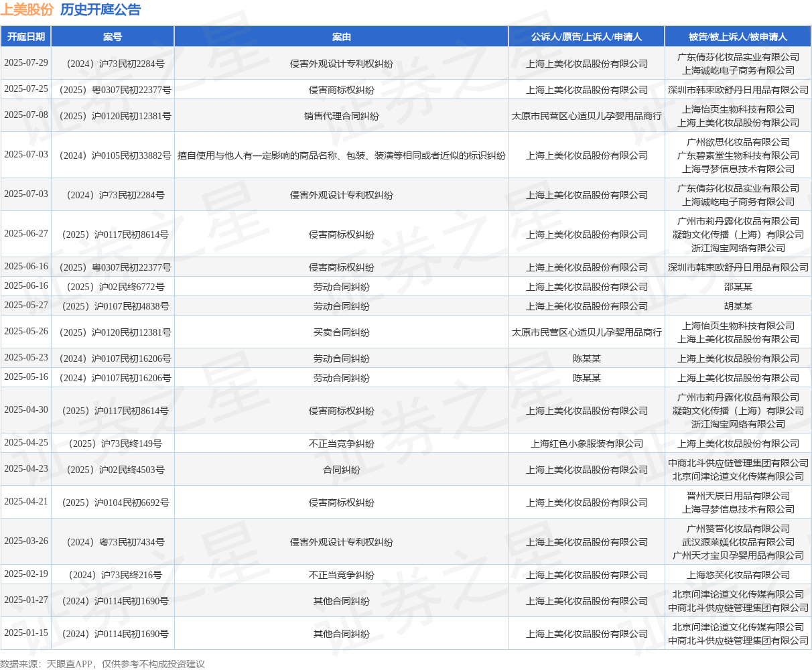This screenshot has height=670, width=812.
Task: Click the date 2025-01-27
Action: tap(26, 600)
